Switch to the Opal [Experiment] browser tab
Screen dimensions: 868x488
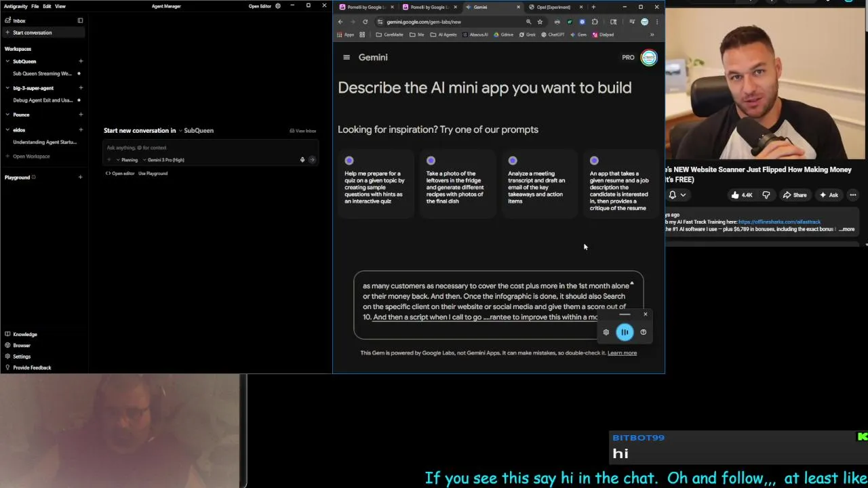pos(553,7)
